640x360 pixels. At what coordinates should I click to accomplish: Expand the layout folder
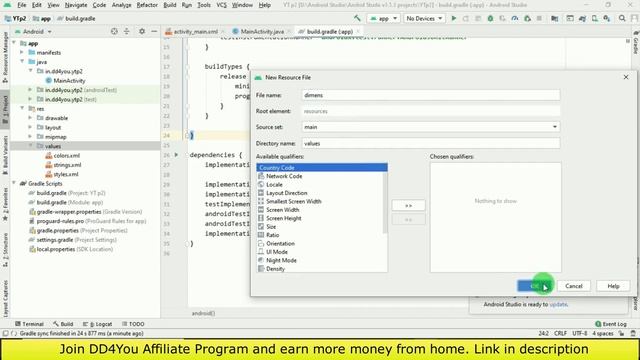click(x=30, y=127)
